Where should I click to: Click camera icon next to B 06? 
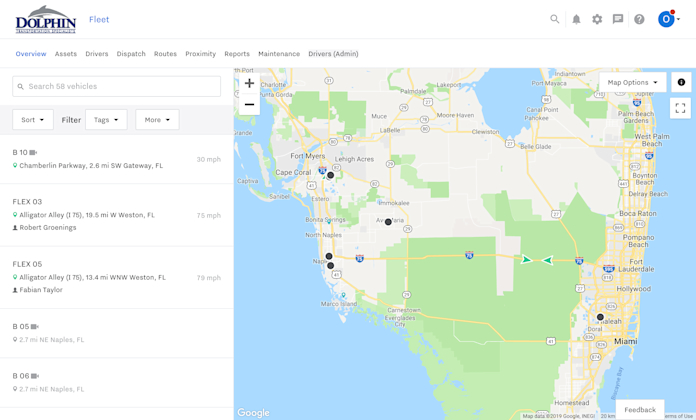point(35,376)
